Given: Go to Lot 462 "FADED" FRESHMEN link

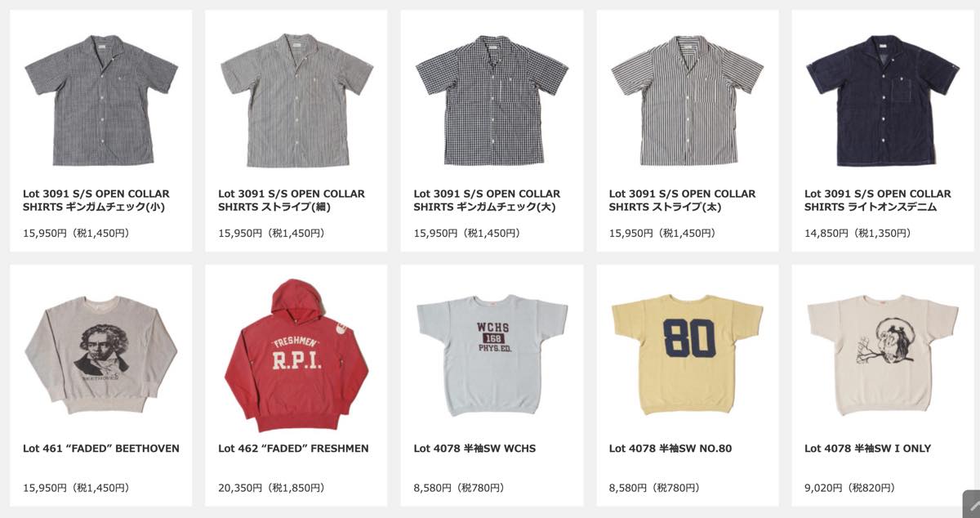Looking at the screenshot, I should pyautogui.click(x=293, y=449).
